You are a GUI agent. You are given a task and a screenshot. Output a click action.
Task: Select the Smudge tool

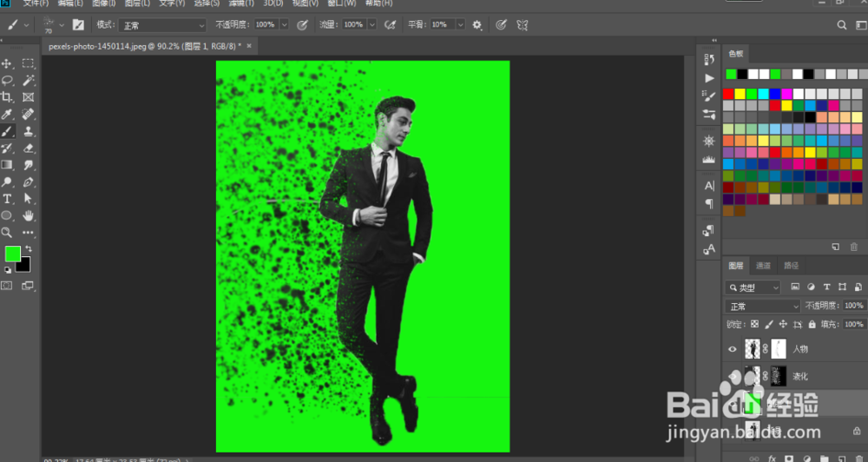pyautogui.click(x=28, y=165)
